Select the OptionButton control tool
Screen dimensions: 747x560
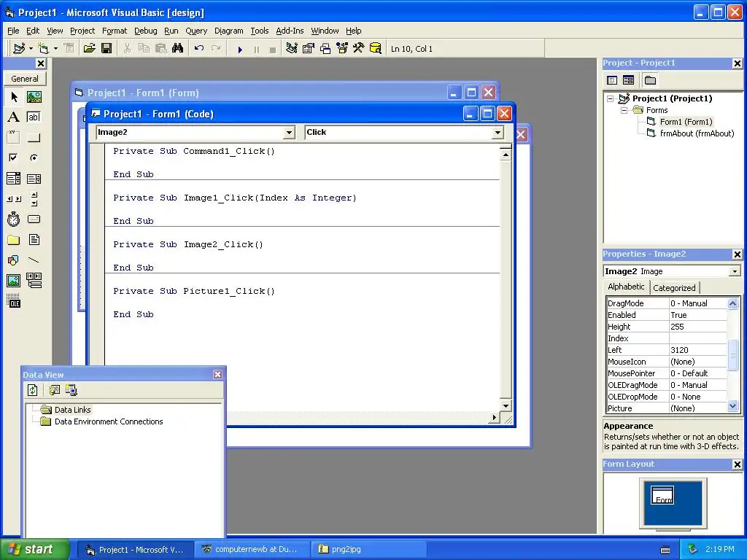pos(34,157)
